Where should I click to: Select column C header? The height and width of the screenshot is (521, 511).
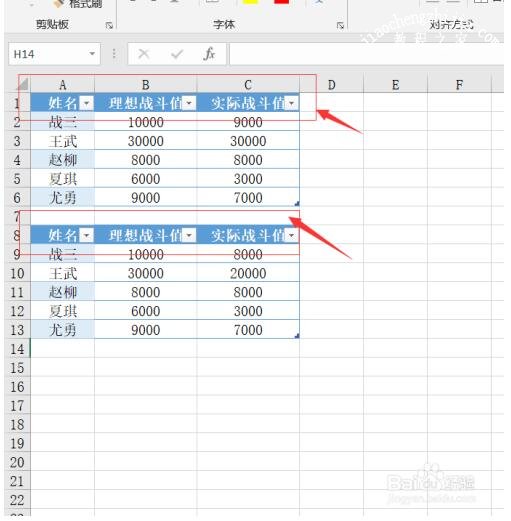pos(248,85)
